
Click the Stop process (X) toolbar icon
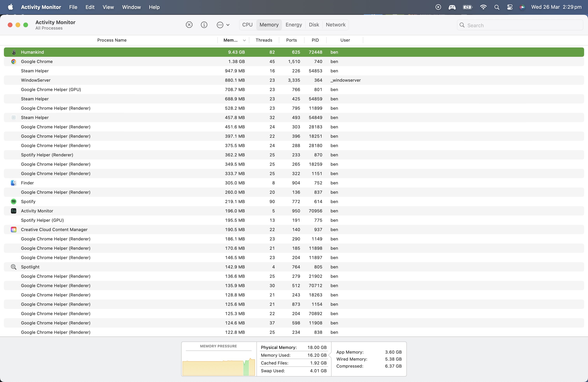189,25
